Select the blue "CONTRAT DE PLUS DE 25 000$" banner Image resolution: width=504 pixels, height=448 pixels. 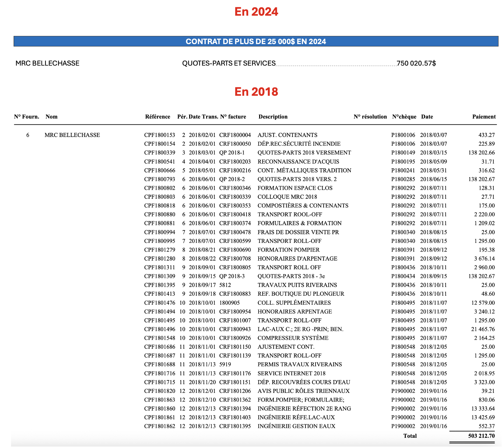tap(256, 41)
